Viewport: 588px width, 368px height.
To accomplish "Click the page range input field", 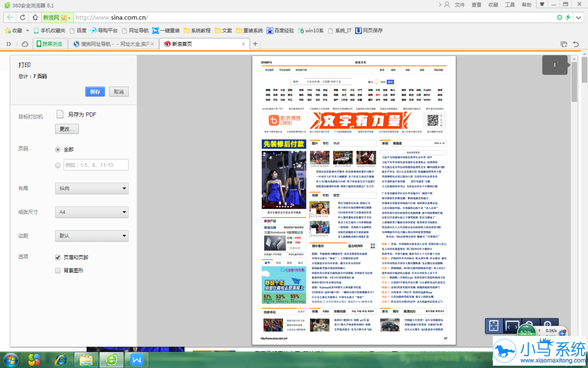I will pyautogui.click(x=96, y=165).
